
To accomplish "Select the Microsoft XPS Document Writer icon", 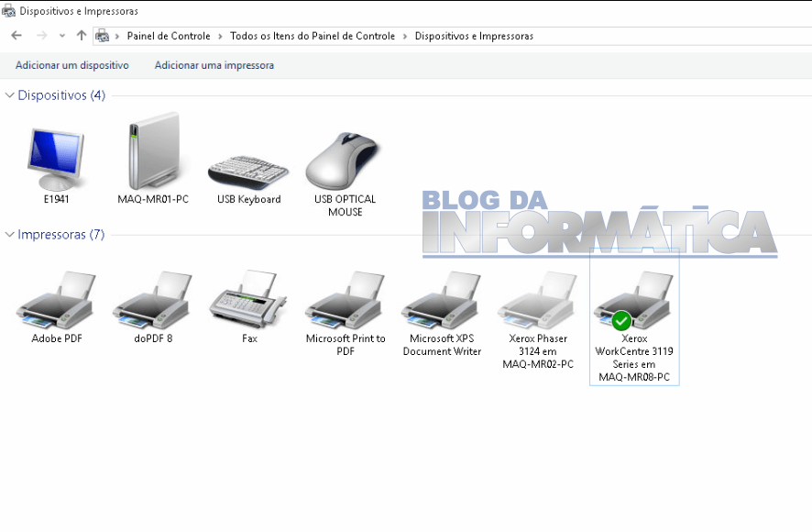I will [x=441, y=300].
